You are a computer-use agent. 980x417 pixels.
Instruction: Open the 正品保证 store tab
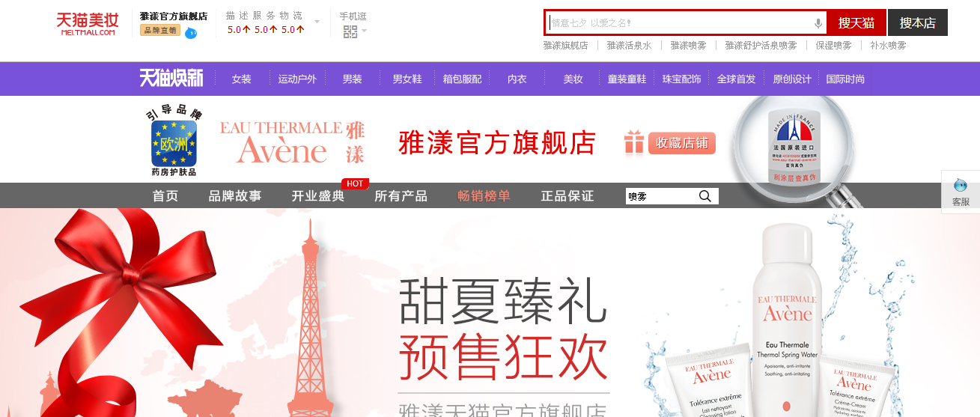[567, 196]
